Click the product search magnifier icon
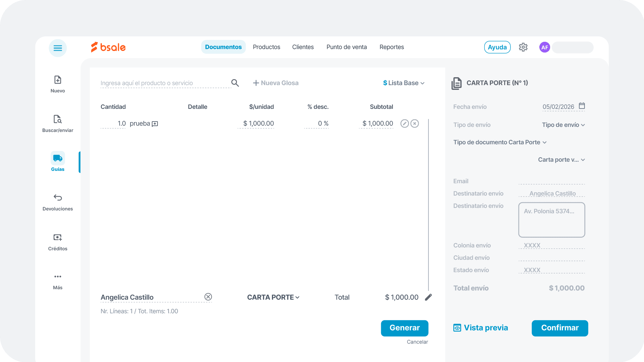The height and width of the screenshot is (362, 644). (x=235, y=83)
